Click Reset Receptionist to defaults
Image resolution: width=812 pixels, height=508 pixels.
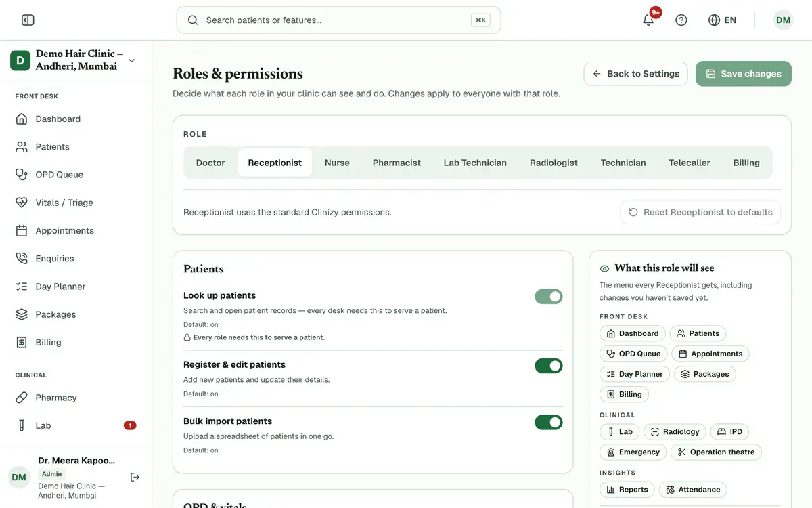[700, 212]
